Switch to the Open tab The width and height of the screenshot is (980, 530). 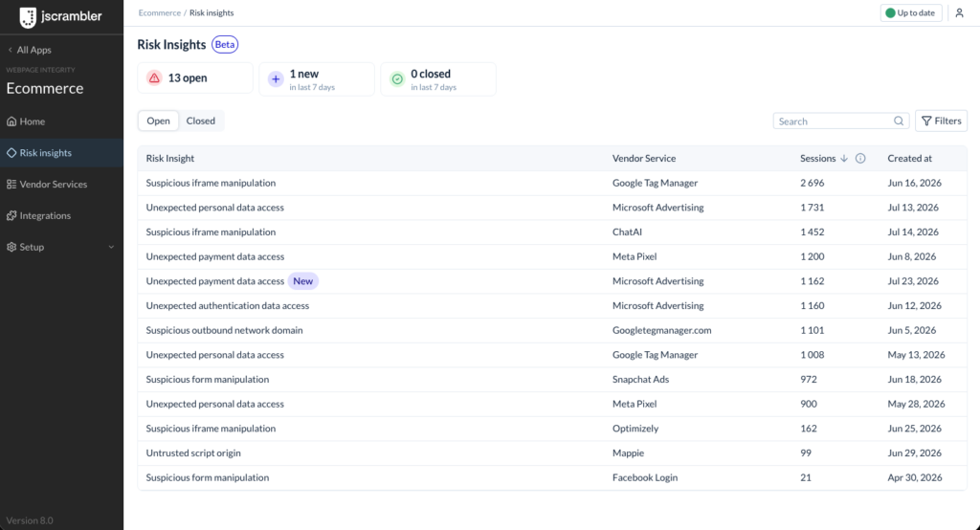pyautogui.click(x=158, y=121)
